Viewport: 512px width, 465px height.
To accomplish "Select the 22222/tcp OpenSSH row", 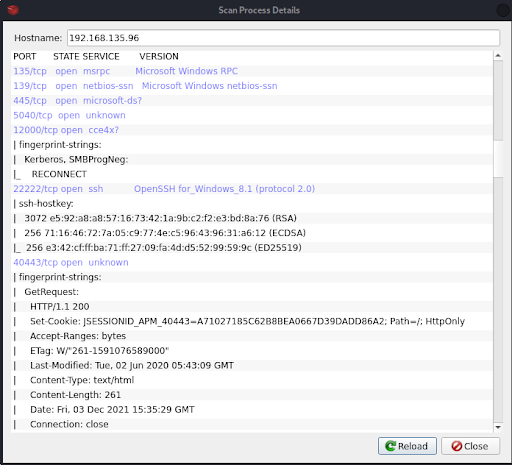I will pyautogui.click(x=252, y=189).
